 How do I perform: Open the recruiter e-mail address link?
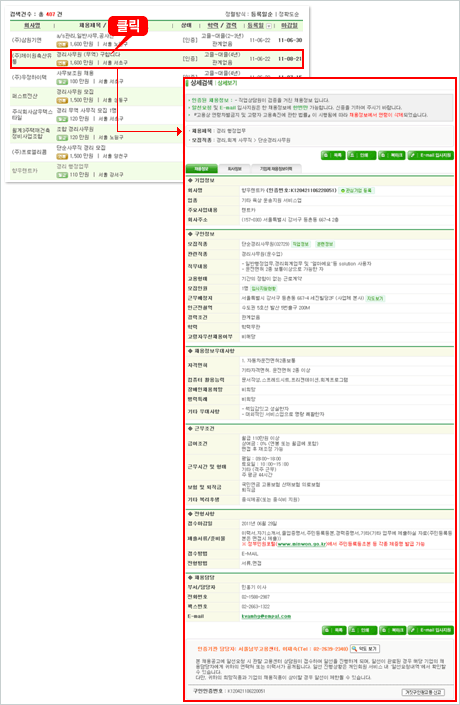tap(266, 616)
